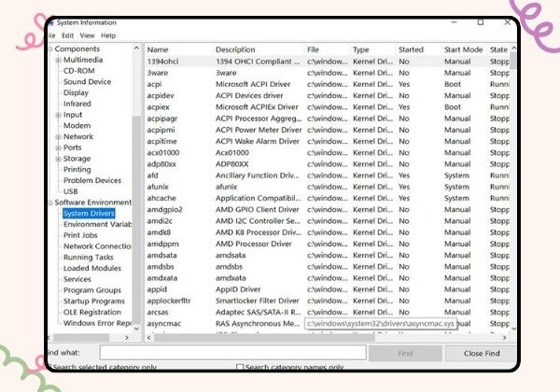Select the 1394ohci driver row
Screen dimensions: 560x392
[328, 62]
